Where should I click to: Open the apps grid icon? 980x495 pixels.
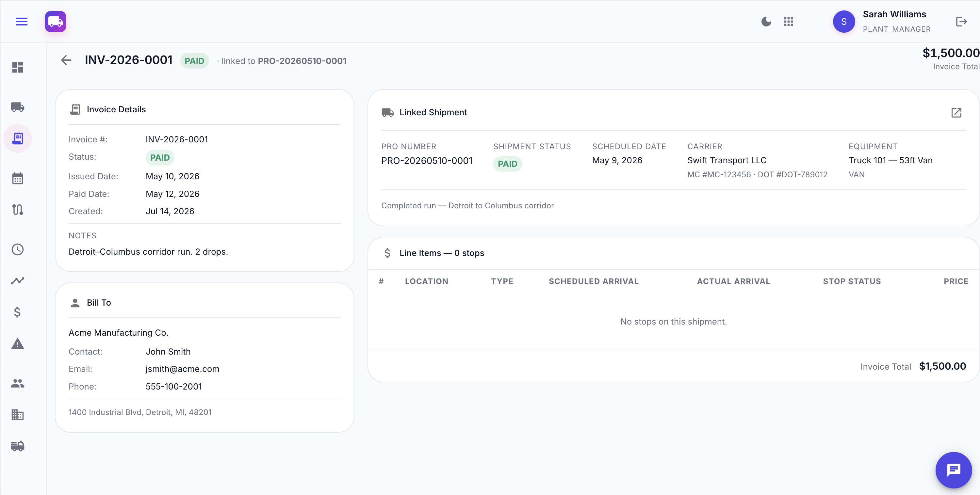click(x=789, y=22)
